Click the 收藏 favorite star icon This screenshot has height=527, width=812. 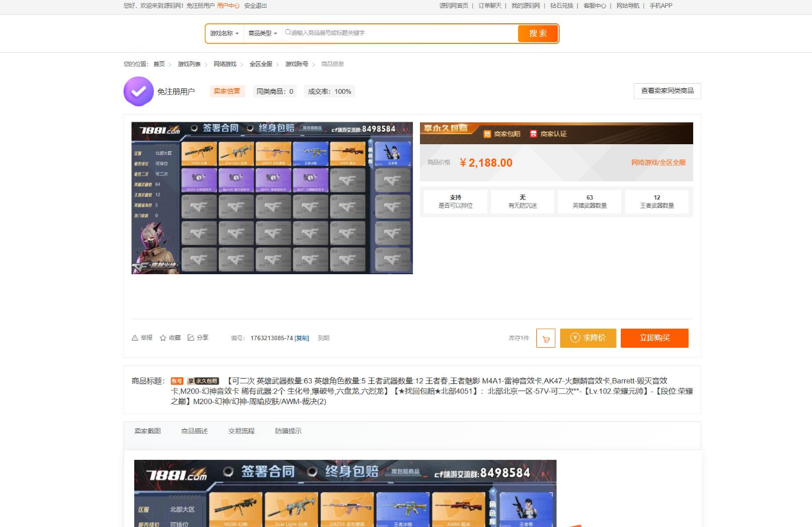tap(163, 338)
